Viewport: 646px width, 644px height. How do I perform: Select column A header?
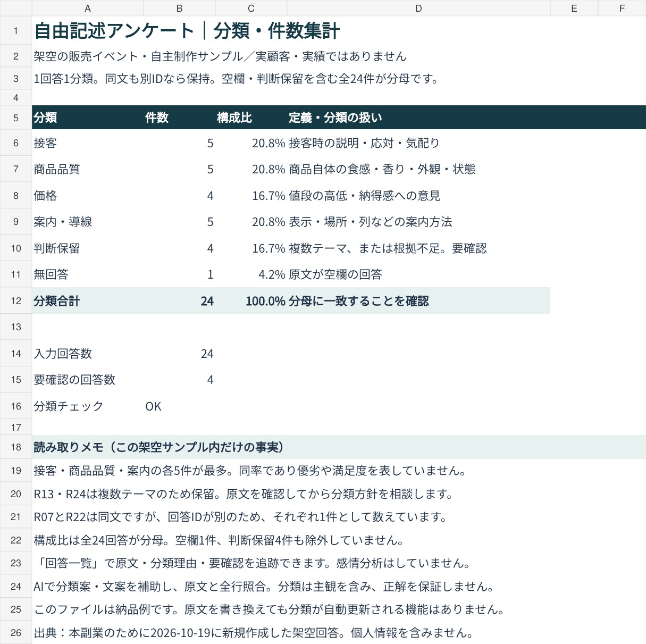tap(88, 8)
